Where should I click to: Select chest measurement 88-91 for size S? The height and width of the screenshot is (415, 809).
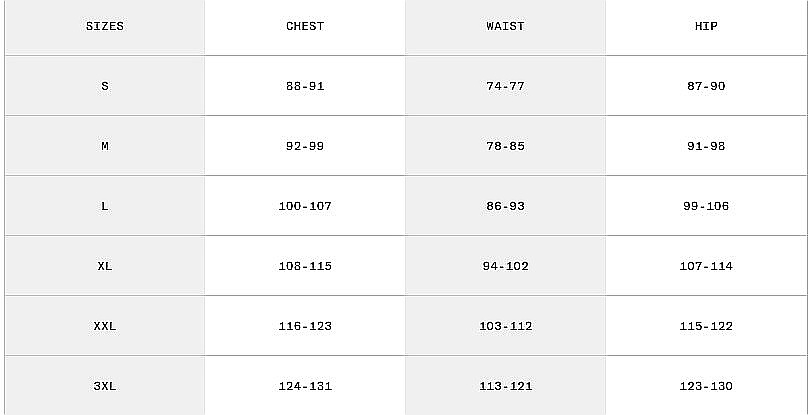305,86
